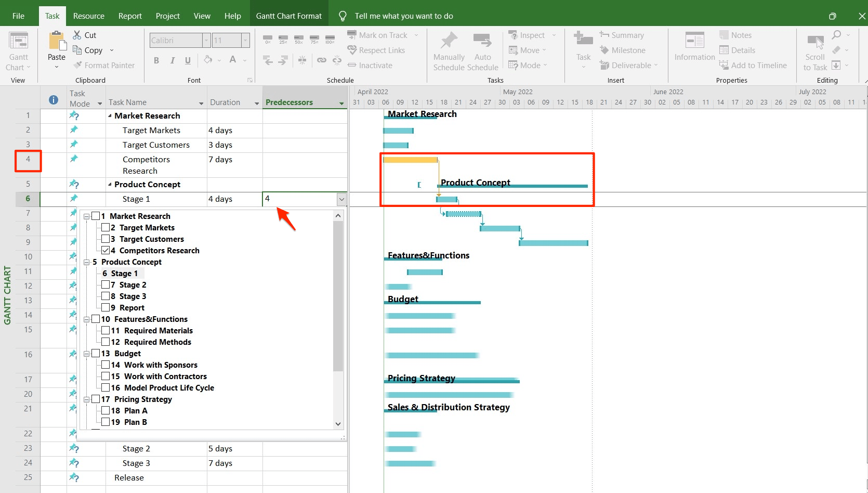Uncheck the Competitors Research predecessor
Viewport: 868px width, 493px height.
pos(106,250)
